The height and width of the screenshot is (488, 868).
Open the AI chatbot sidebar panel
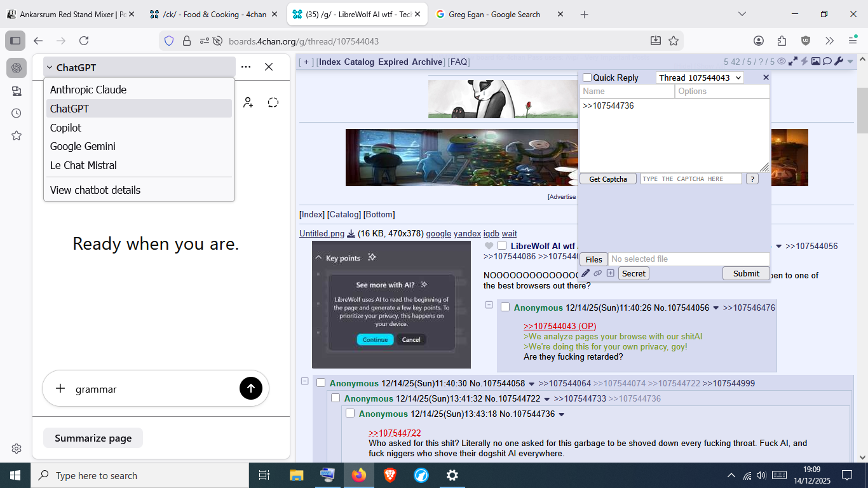17,68
